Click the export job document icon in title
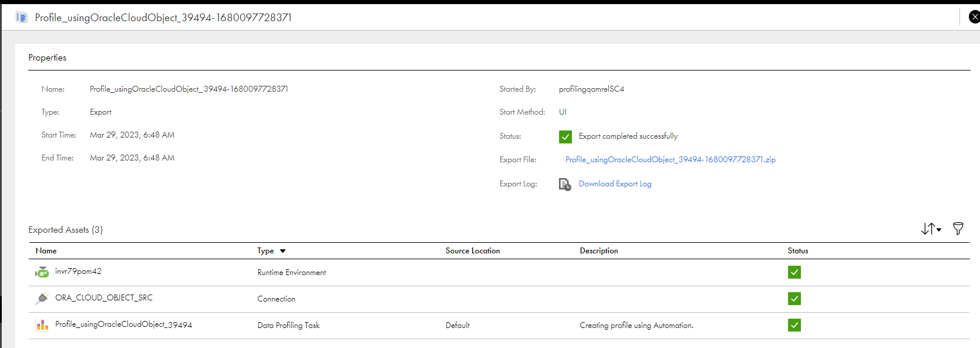 [x=22, y=18]
